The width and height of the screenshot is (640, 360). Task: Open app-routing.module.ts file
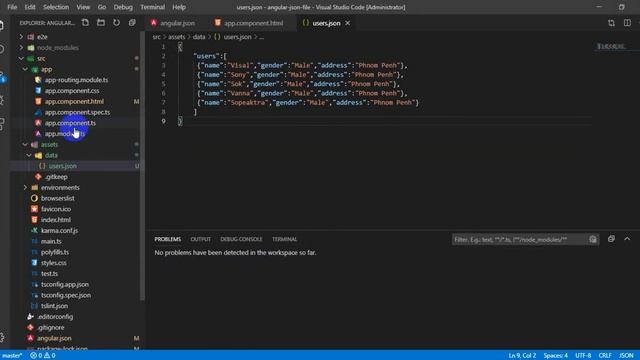pos(76,80)
